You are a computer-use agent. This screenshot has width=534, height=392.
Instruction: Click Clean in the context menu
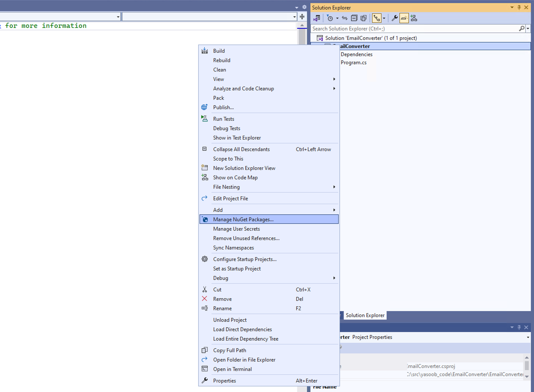pyautogui.click(x=219, y=70)
